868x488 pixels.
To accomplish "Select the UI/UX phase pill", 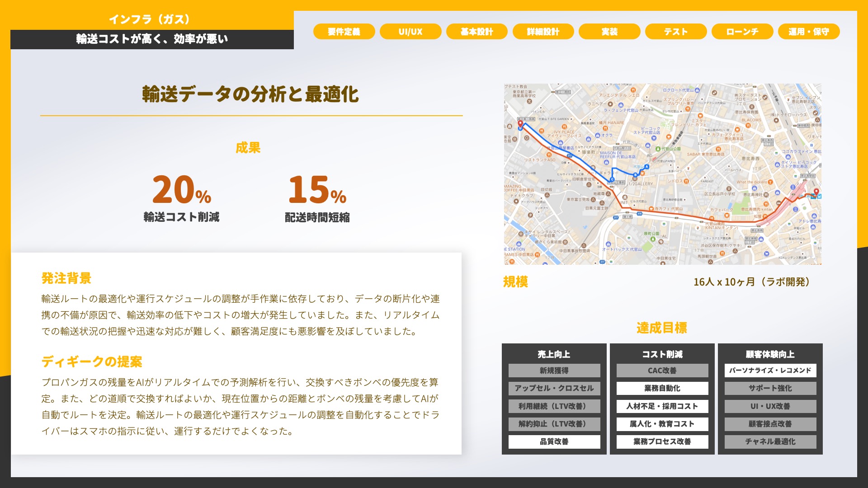I will (410, 32).
